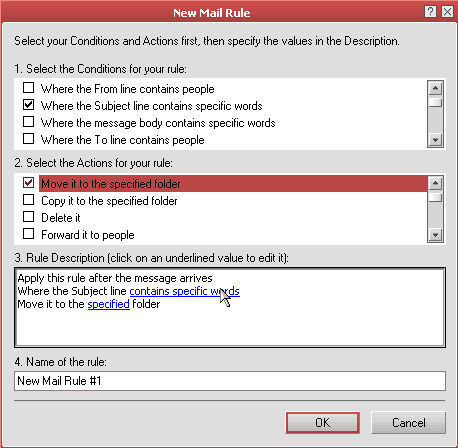This screenshot has width=458, height=448.
Task: Click the rule name input field
Action: pyautogui.click(x=230, y=381)
